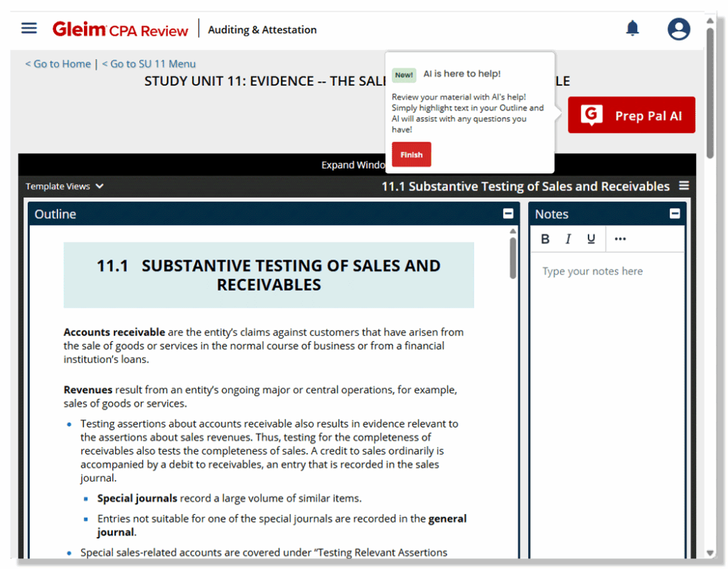Viewport: 728px width, 569px height.
Task: Apply underline formatting in the Notes toolbar
Action: pos(591,239)
